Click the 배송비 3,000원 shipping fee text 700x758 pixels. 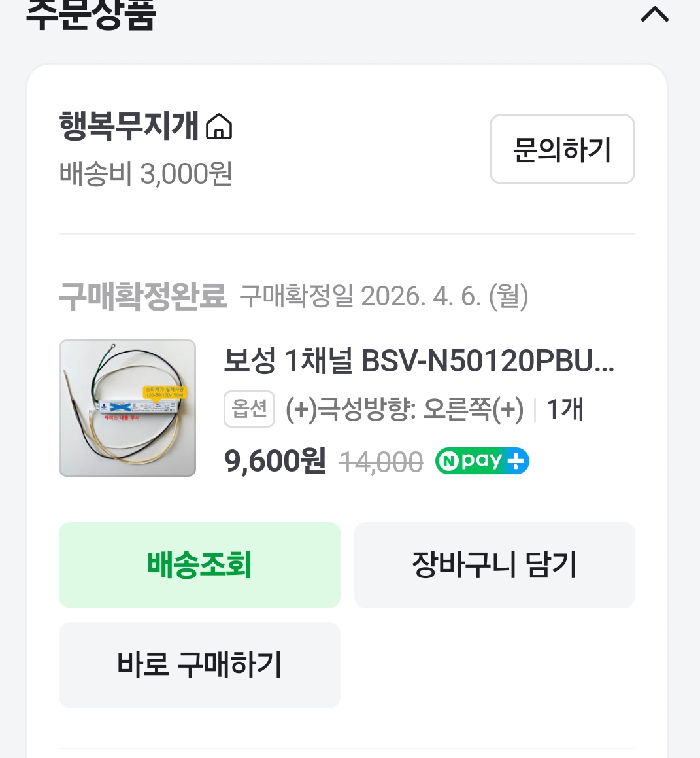[146, 174]
